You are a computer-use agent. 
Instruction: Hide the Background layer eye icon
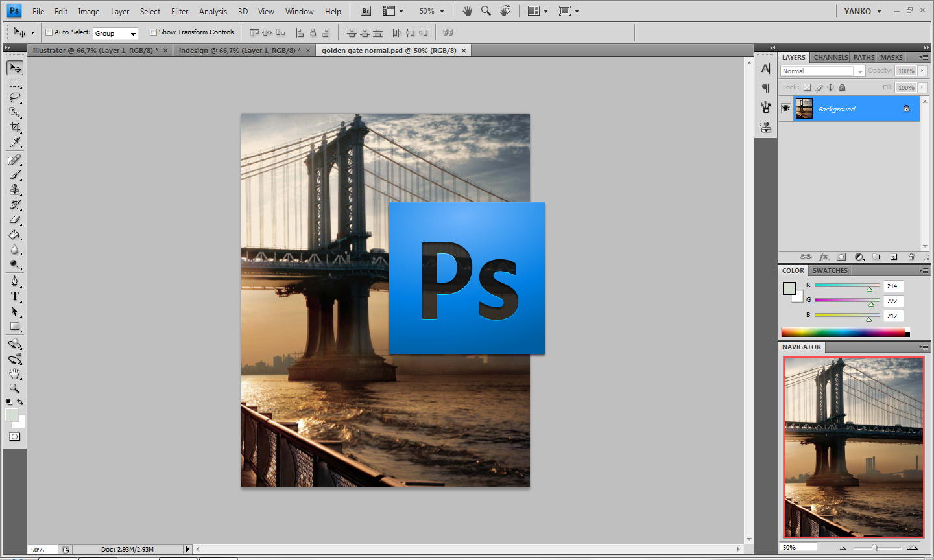click(785, 108)
